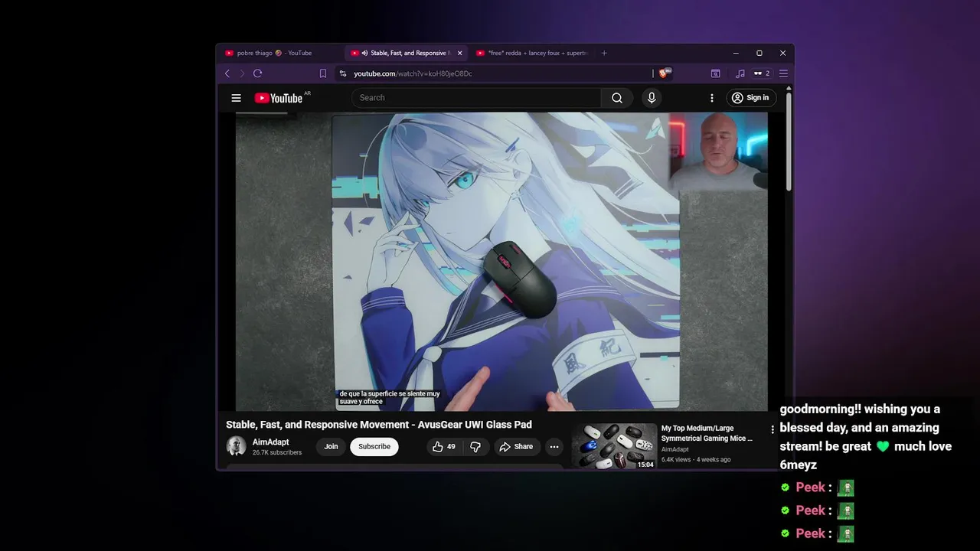This screenshot has width=980, height=551.
Task: Click the '6.4K views · 4 weeks ago' text
Action: [x=696, y=460]
